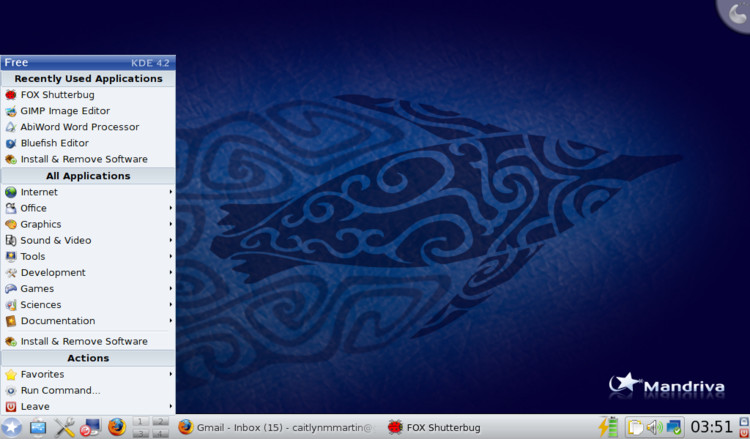Open Bluefish Editor from recent list

(x=88, y=143)
